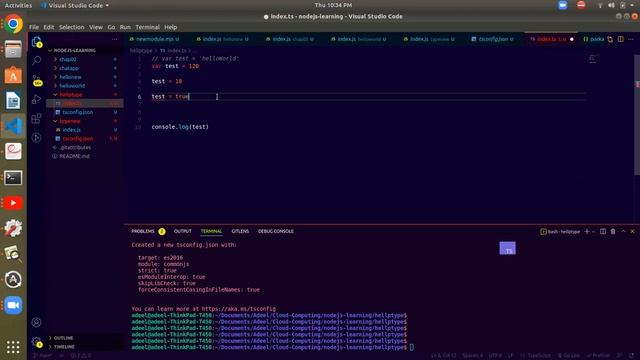640x360 pixels.
Task: Open the Extensions view
Action: click(x=36, y=118)
